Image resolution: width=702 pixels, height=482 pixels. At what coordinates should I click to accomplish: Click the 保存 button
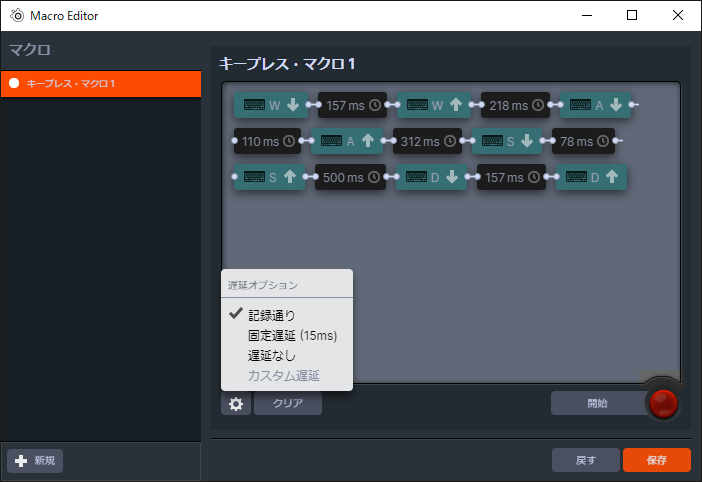(x=657, y=460)
